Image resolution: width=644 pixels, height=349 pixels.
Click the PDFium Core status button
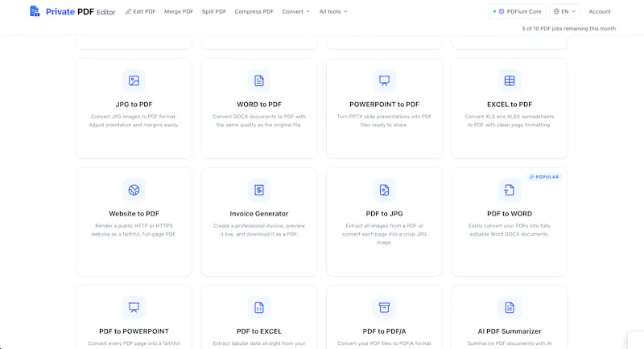point(518,11)
